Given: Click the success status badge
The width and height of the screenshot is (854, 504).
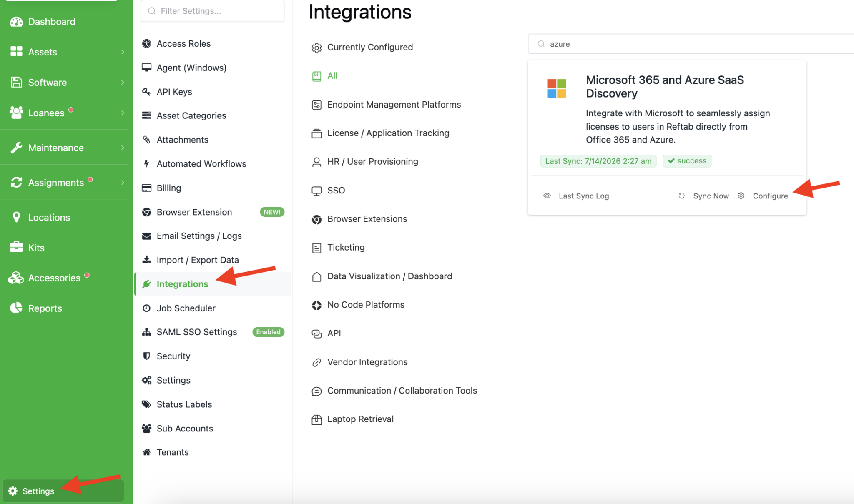Looking at the screenshot, I should 687,161.
